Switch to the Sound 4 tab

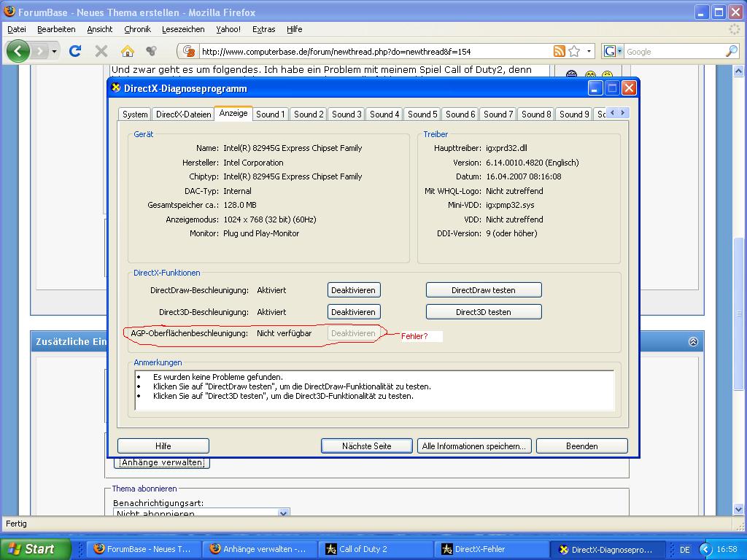(x=384, y=114)
